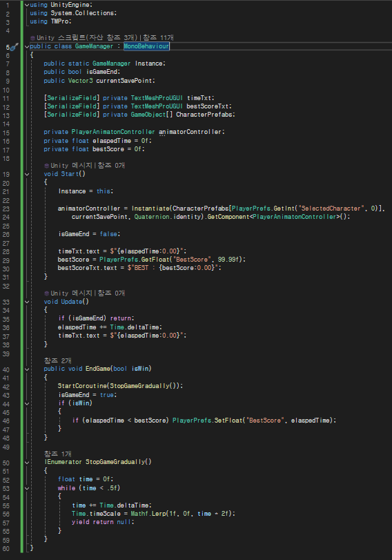
Task: Click 'animatorController' in its field declaration
Action: point(190,132)
